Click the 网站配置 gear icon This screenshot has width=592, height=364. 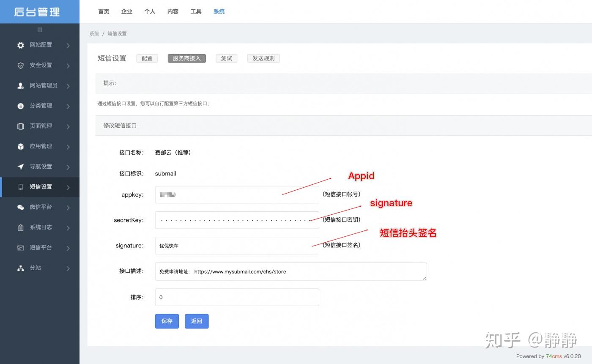coord(20,45)
